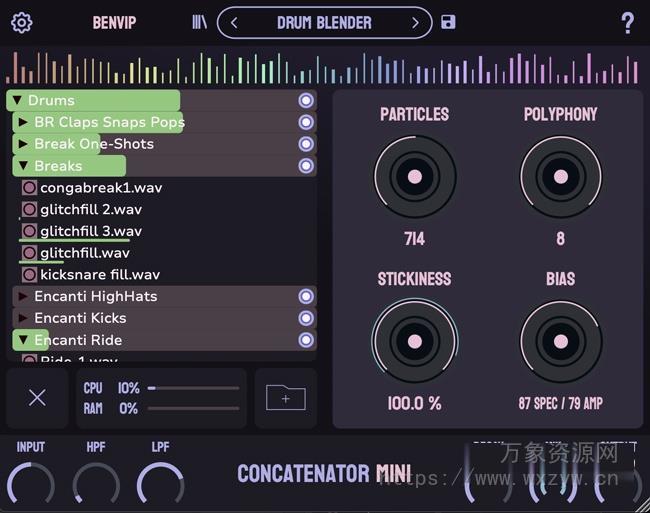Click the Encanti HighHats folder name

point(96,296)
